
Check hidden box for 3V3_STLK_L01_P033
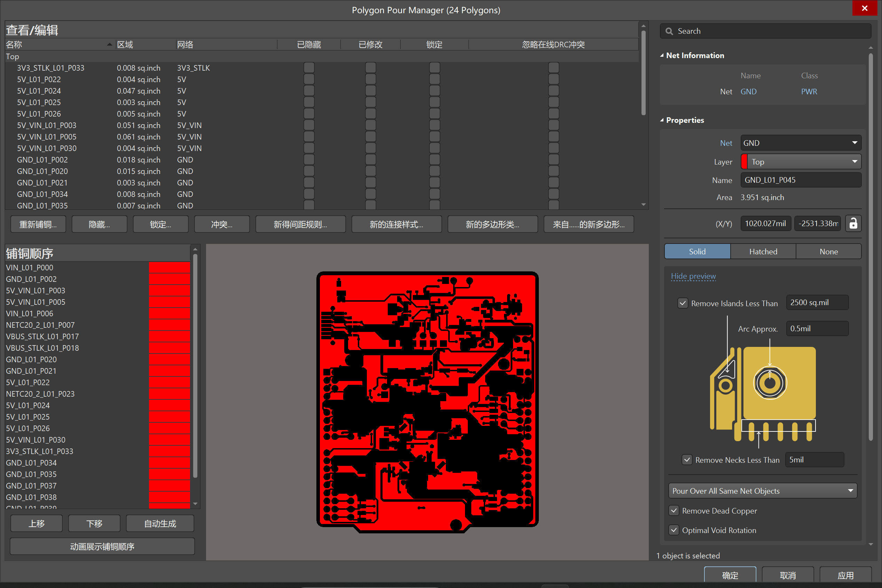coord(309,68)
